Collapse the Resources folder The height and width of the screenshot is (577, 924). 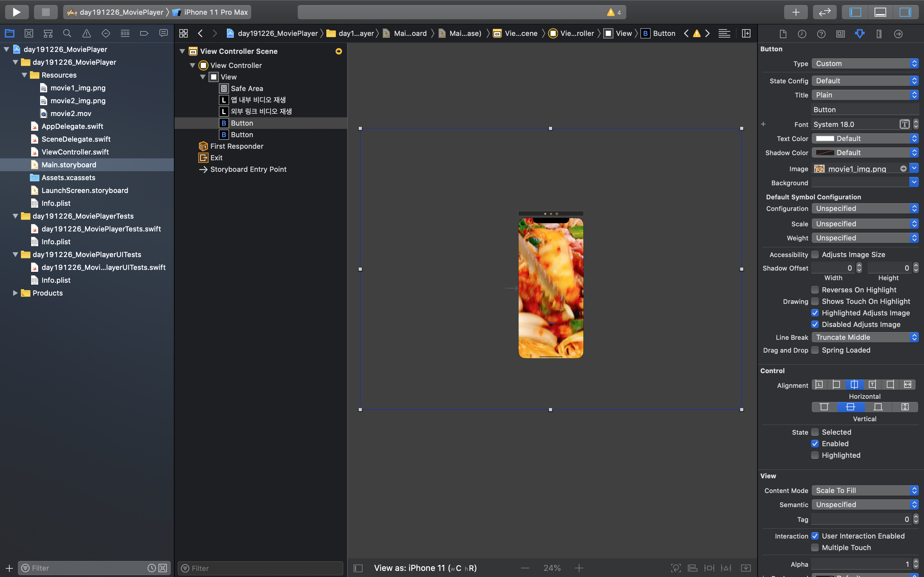(24, 75)
